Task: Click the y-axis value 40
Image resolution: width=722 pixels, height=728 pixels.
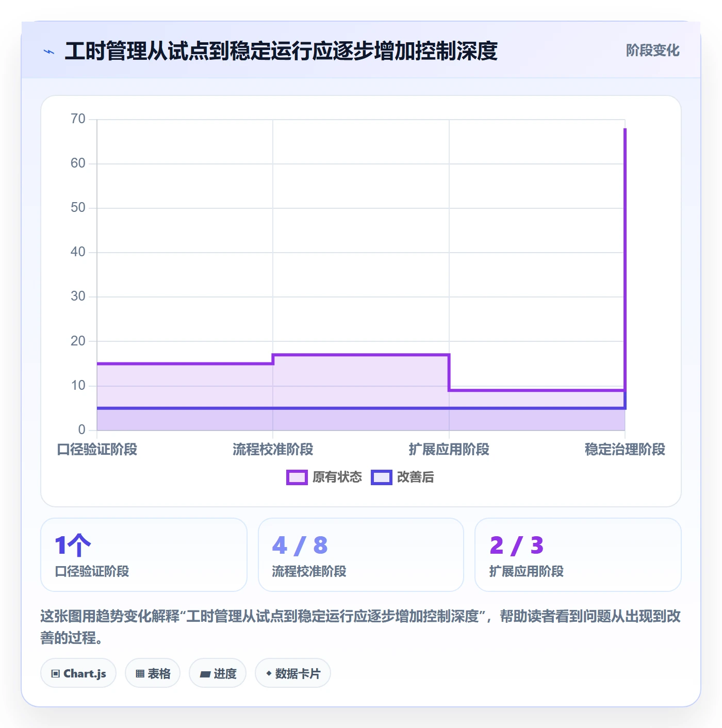Action: 78,252
